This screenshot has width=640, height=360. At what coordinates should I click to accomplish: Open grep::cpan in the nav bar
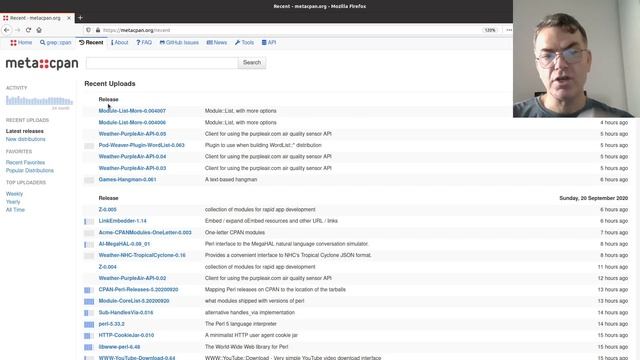pos(56,42)
